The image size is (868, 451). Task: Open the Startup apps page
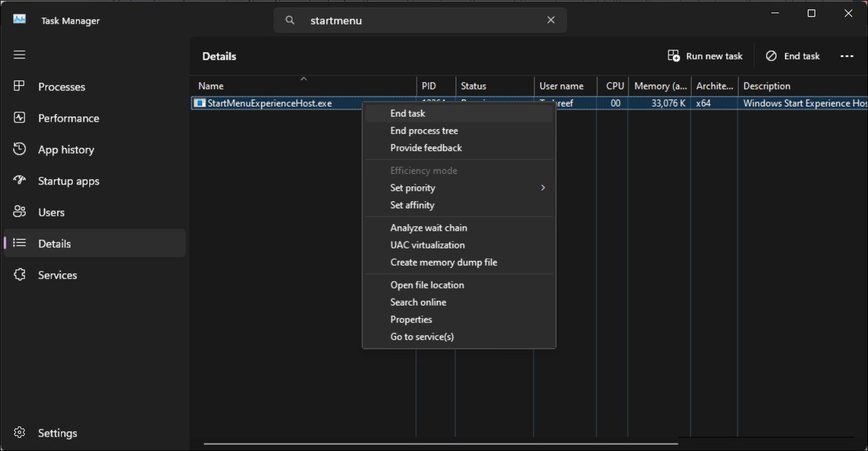[19, 181]
